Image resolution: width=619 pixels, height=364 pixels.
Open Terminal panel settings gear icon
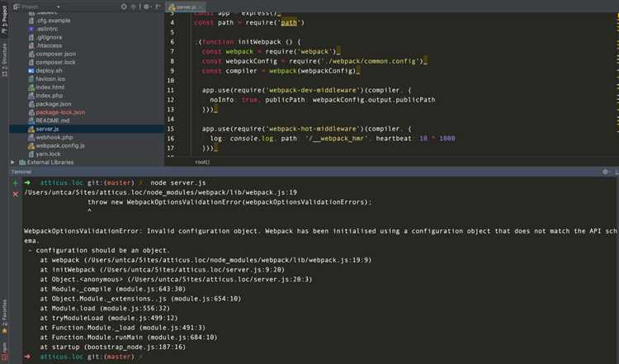pyautogui.click(x=605, y=172)
